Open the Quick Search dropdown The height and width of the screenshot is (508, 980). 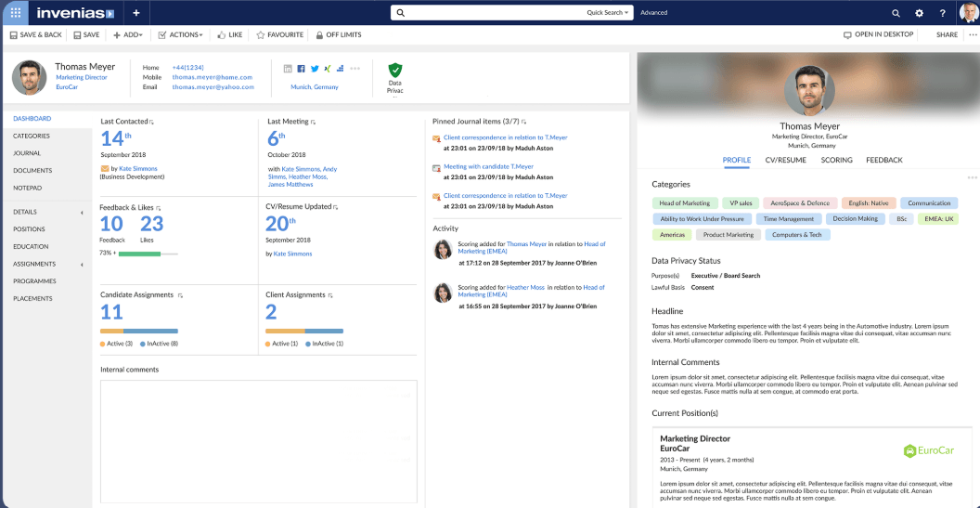[608, 12]
